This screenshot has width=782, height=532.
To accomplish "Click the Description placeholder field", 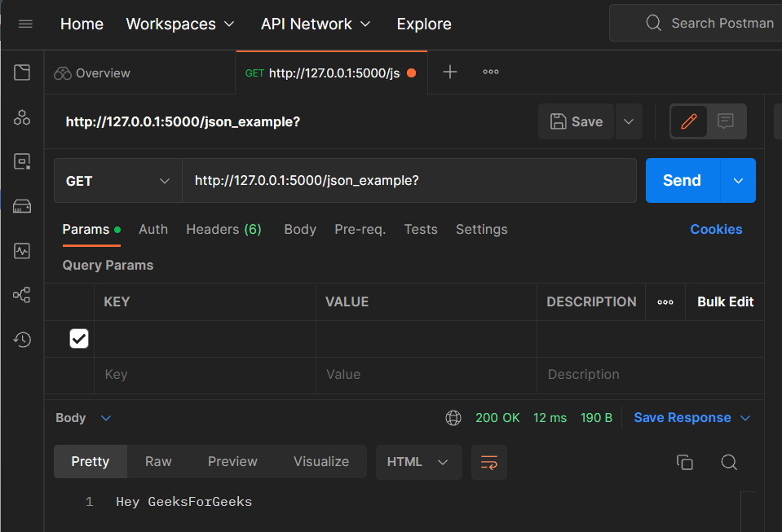I will coord(651,375).
